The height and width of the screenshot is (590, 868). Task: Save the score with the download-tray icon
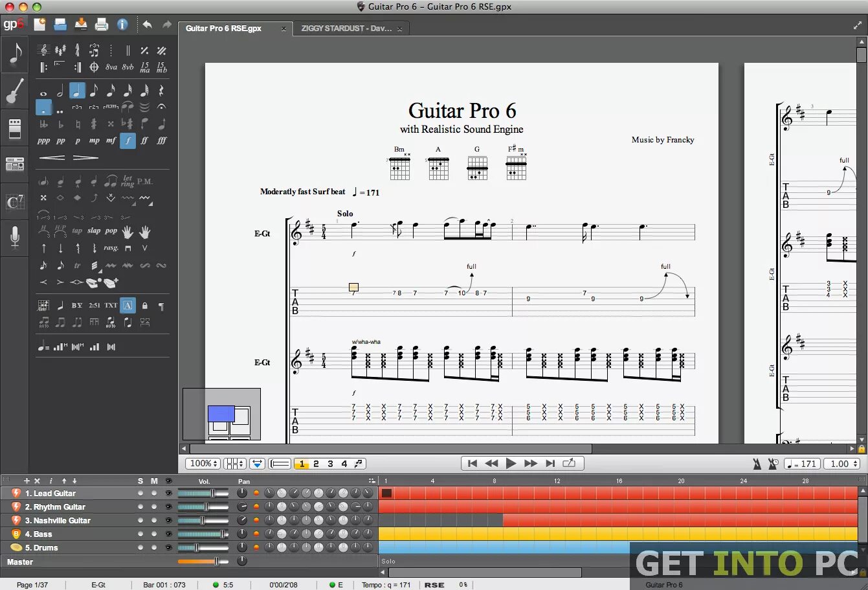click(81, 25)
